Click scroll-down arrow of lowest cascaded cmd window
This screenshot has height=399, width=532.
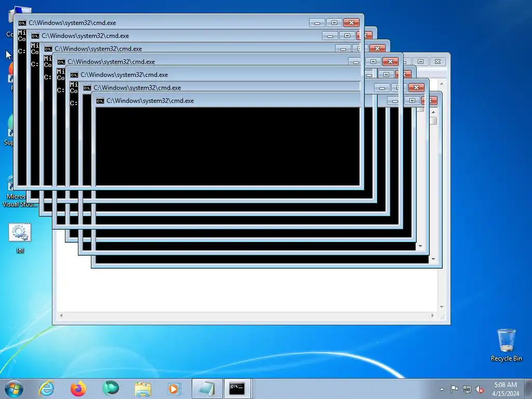[433, 260]
